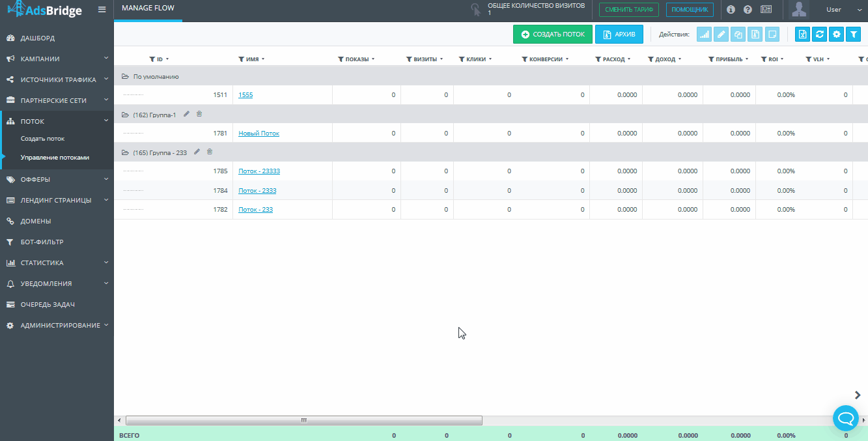
Task: Collapse the По умолчанию group folder
Action: click(125, 76)
